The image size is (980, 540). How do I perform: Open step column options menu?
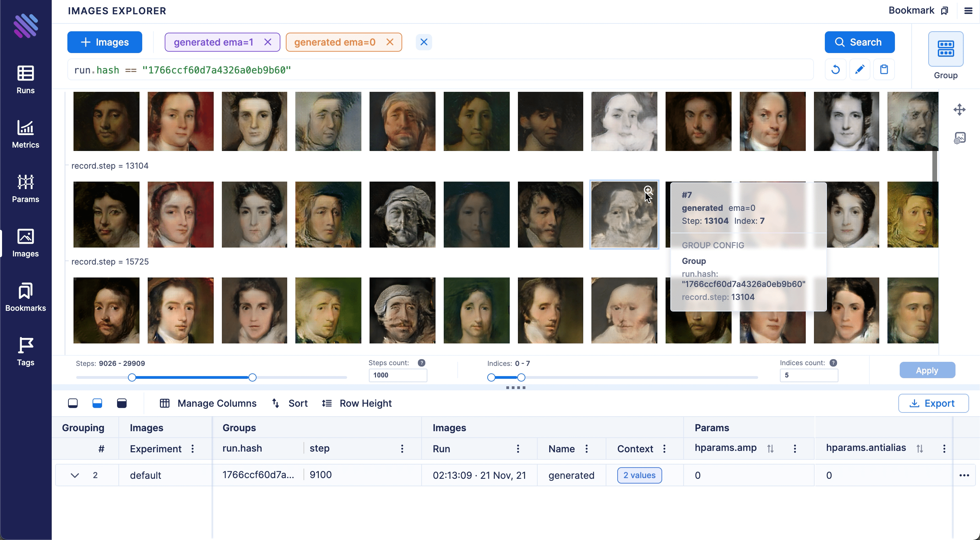click(x=402, y=449)
